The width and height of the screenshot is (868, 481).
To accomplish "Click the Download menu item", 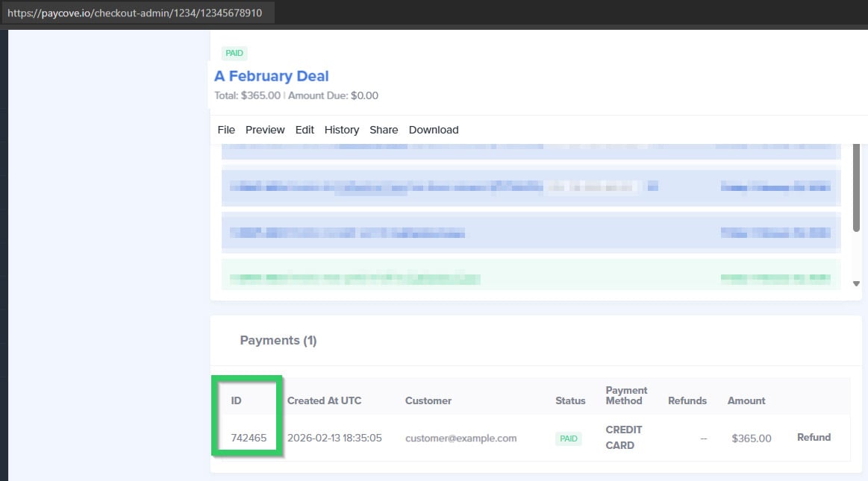I will [x=434, y=130].
